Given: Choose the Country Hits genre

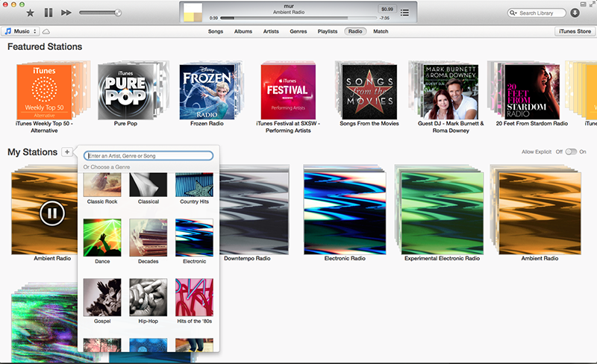Looking at the screenshot, I should (194, 185).
